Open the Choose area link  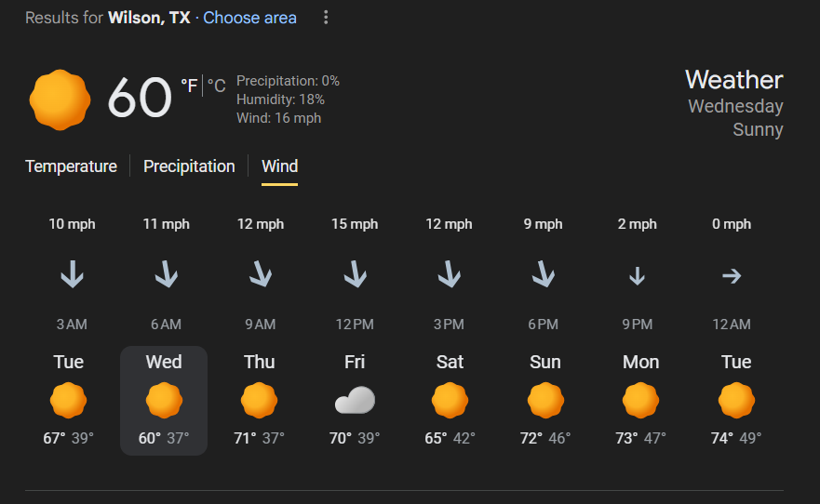250,18
